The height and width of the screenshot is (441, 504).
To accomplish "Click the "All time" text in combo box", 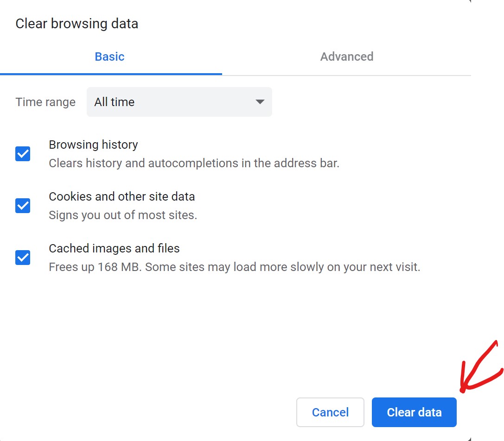I will (x=115, y=102).
